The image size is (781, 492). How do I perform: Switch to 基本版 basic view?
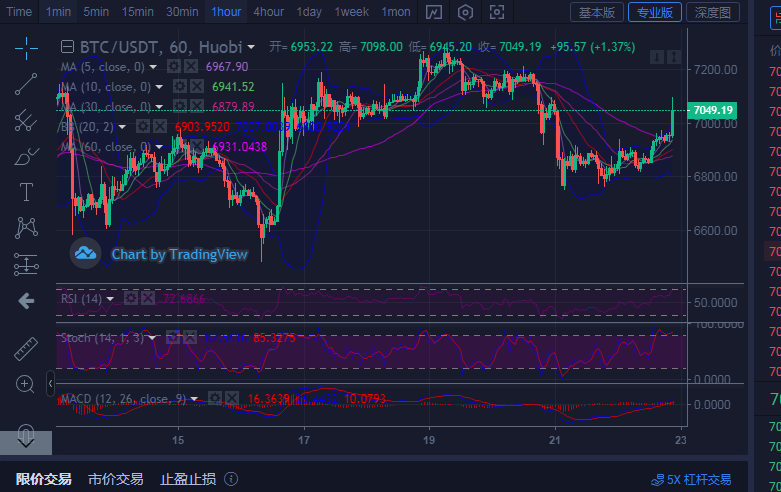(597, 12)
